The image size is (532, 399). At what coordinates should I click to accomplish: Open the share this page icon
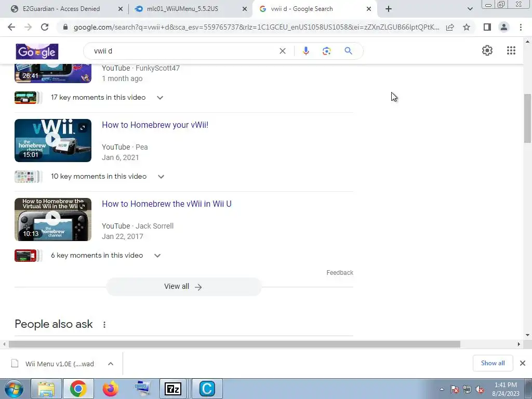point(450,27)
